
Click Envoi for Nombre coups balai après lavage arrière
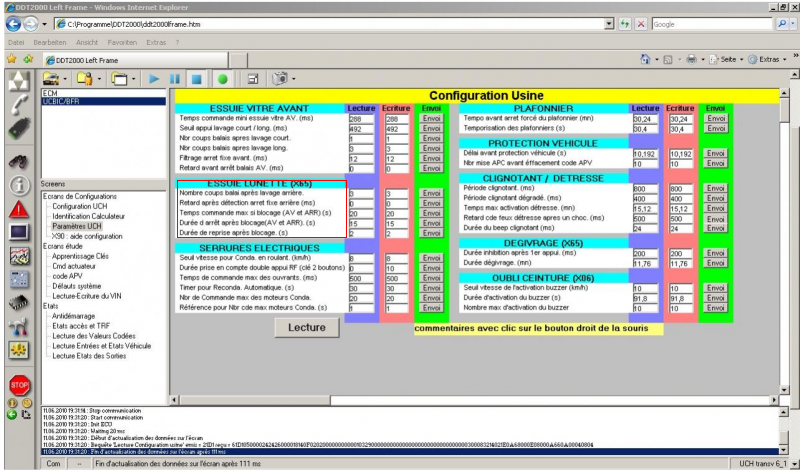pos(432,193)
